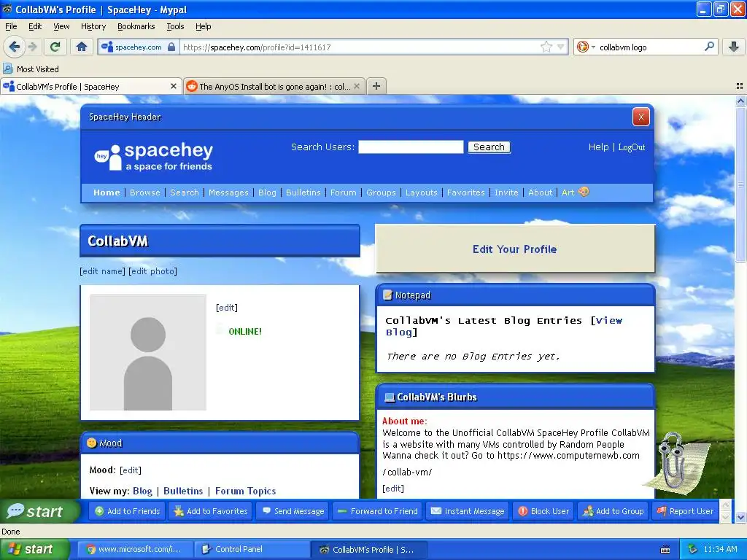747x560 pixels.
Task: Open Browse in the navigation bar
Action: point(145,192)
